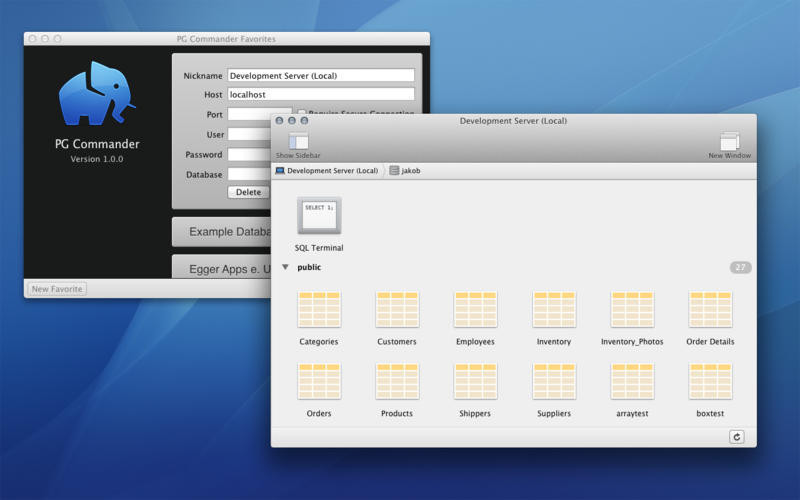Click the 'public' schema heading text
The image size is (800, 500).
(309, 267)
